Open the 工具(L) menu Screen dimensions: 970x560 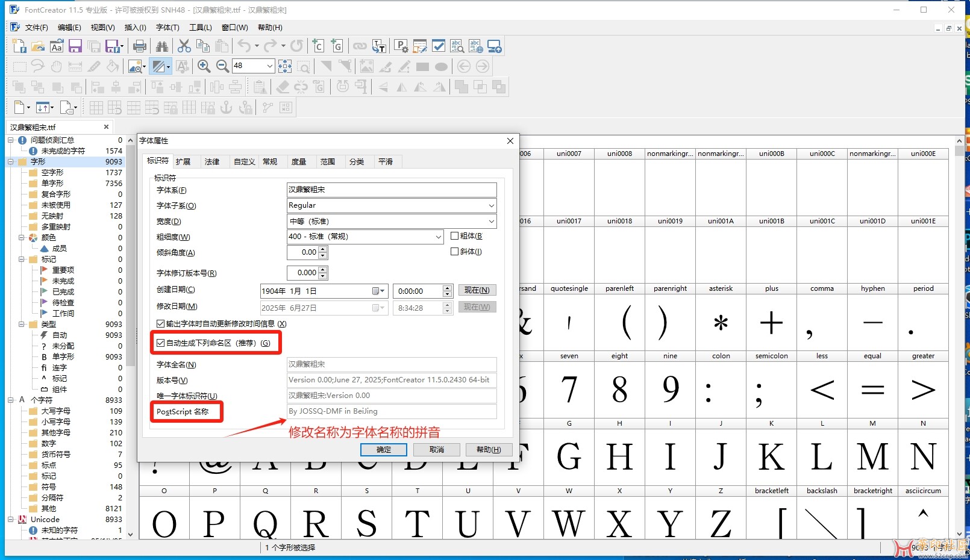201,28
